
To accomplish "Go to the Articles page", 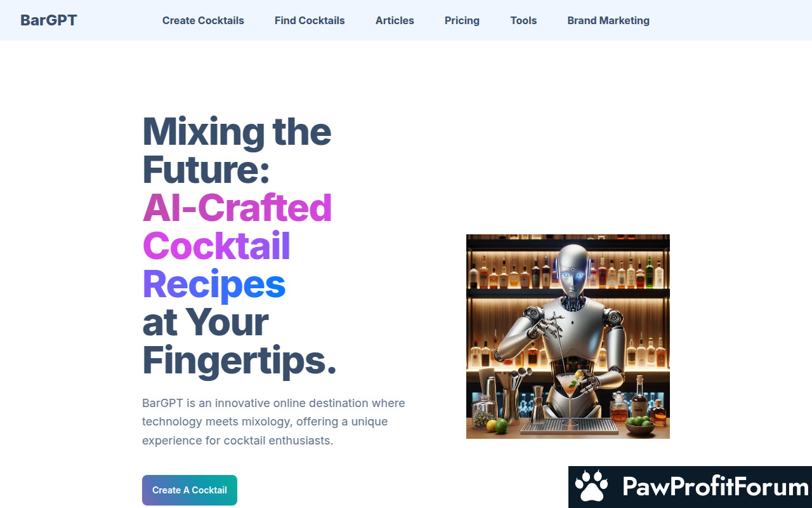I will (x=395, y=20).
